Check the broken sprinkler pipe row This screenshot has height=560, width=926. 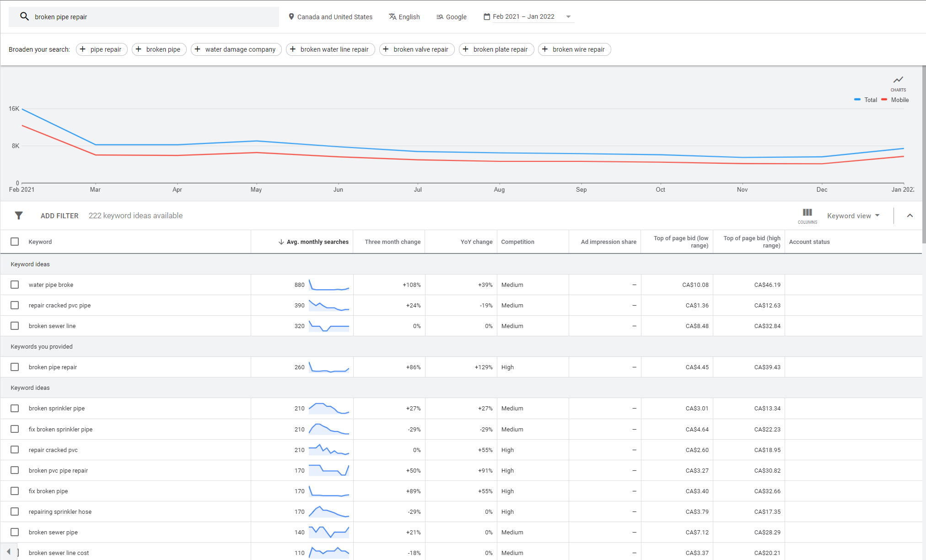click(x=15, y=408)
